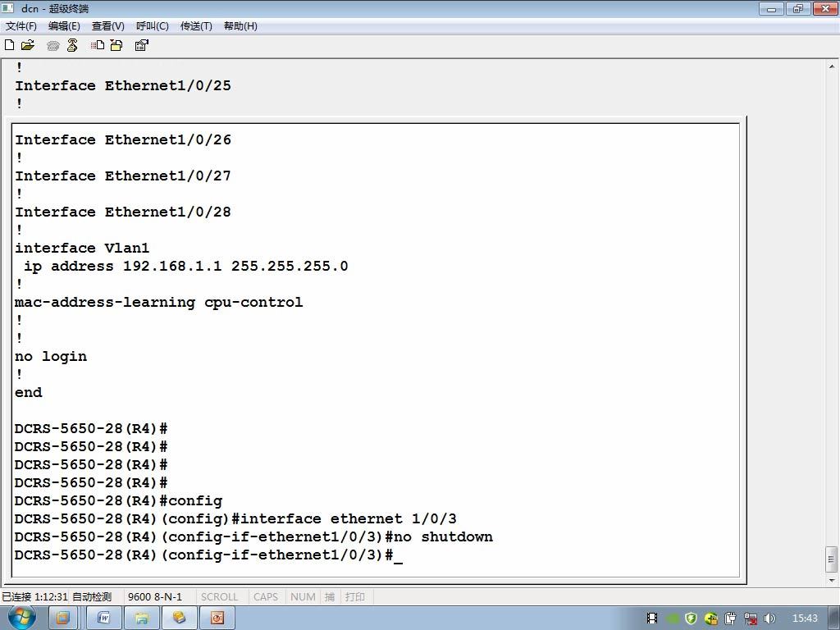Viewport: 840px width, 630px height.
Task: Click the first orange taskbar application button
Action: click(x=62, y=619)
